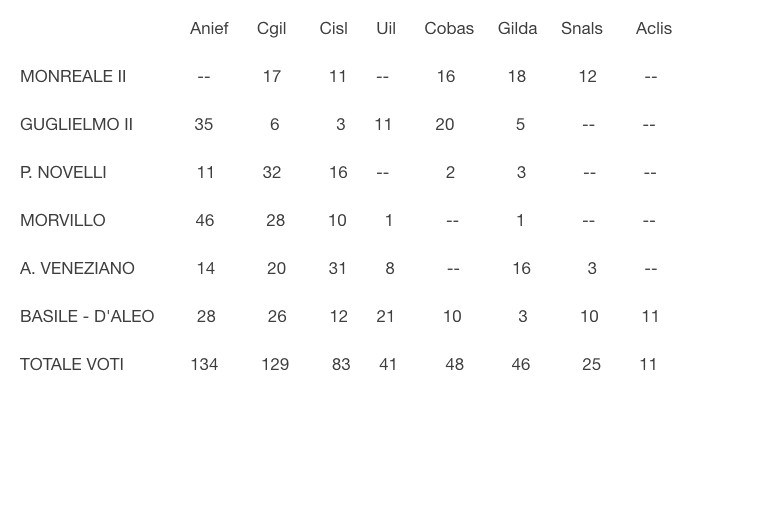Click the Anief total value 134

pyautogui.click(x=204, y=364)
